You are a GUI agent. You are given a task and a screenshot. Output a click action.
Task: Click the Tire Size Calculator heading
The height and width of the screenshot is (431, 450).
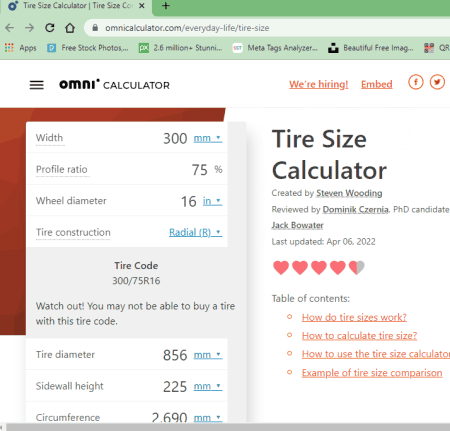pyautogui.click(x=329, y=154)
